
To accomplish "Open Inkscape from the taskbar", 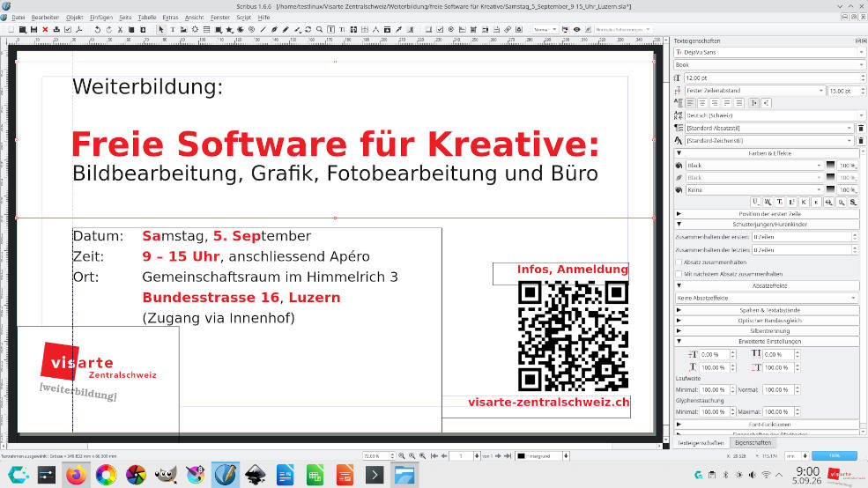I will click(x=256, y=475).
